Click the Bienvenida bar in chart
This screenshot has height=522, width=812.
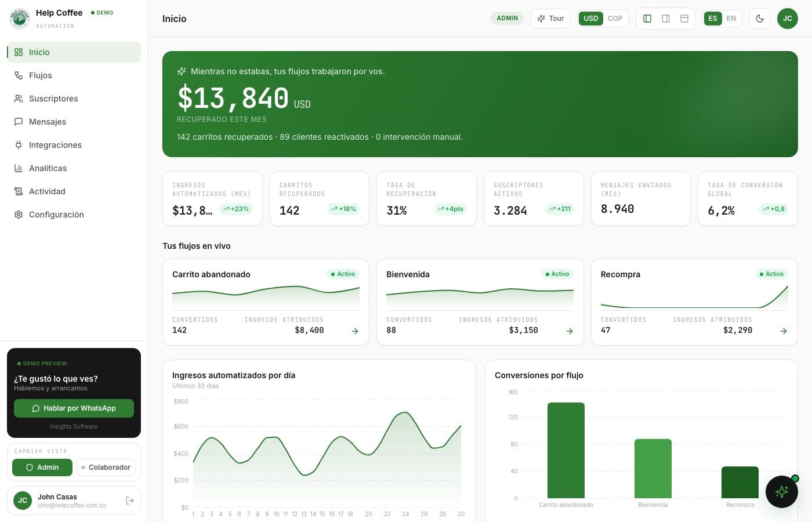point(653,469)
